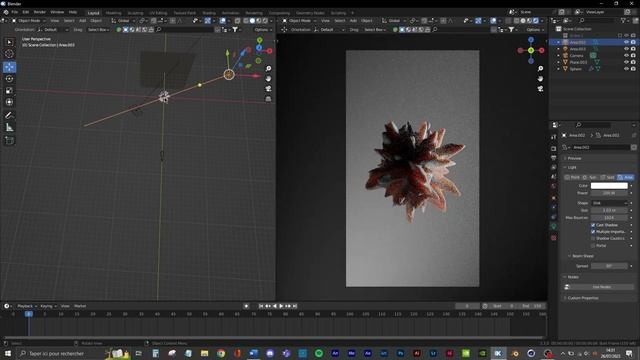The image size is (640, 360).
Task: Click the light Color swatch
Action: coord(609,186)
